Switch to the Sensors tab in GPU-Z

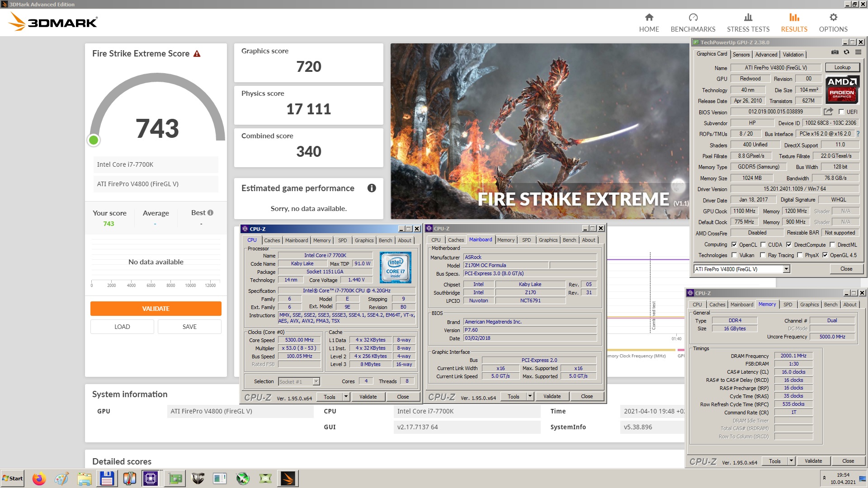(741, 54)
